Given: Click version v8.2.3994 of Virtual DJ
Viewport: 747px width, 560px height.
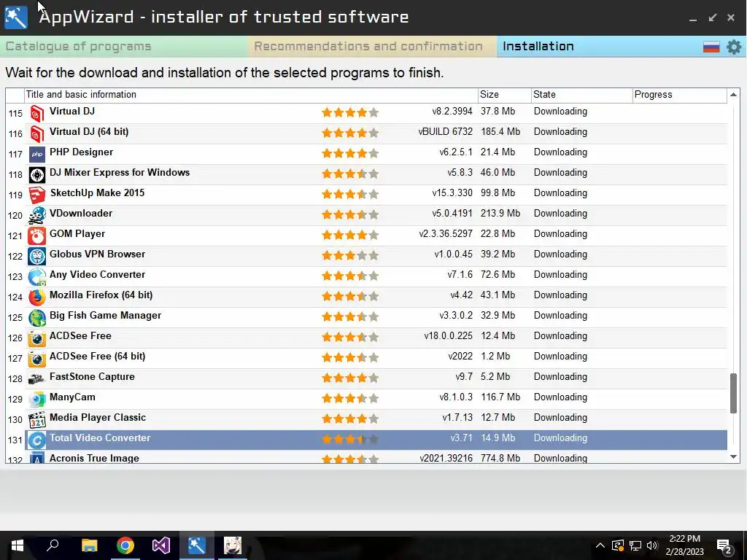Looking at the screenshot, I should tap(452, 112).
